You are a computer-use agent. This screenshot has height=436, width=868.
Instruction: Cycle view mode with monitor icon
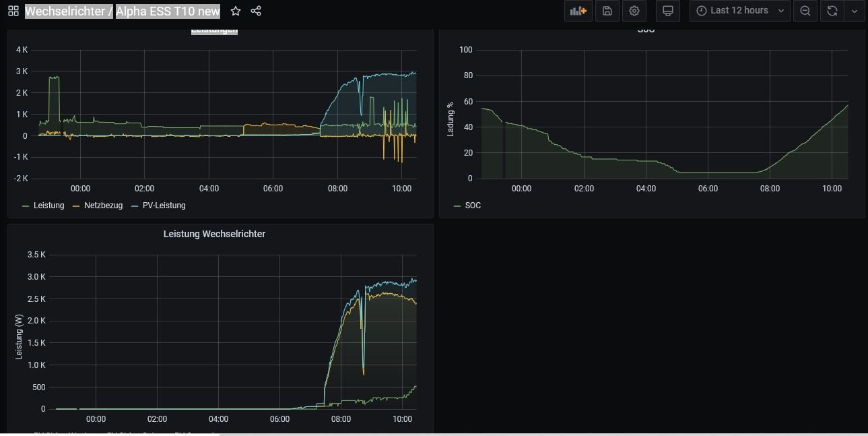[x=668, y=11]
